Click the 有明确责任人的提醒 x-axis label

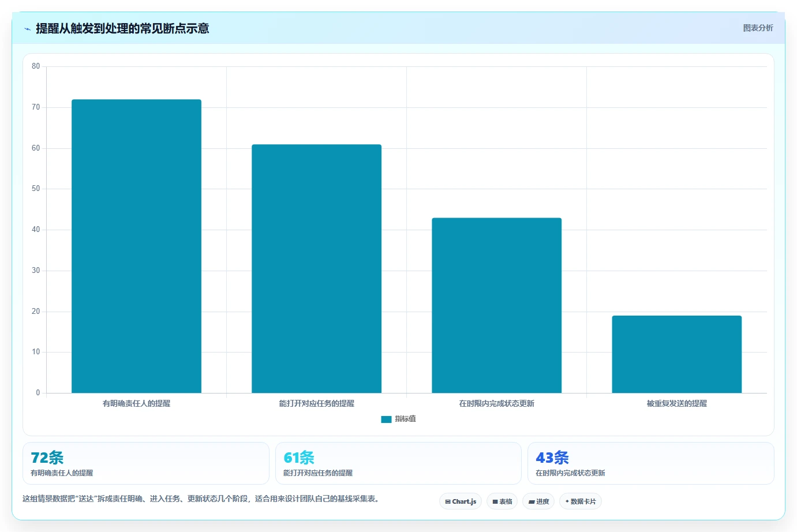(136, 403)
